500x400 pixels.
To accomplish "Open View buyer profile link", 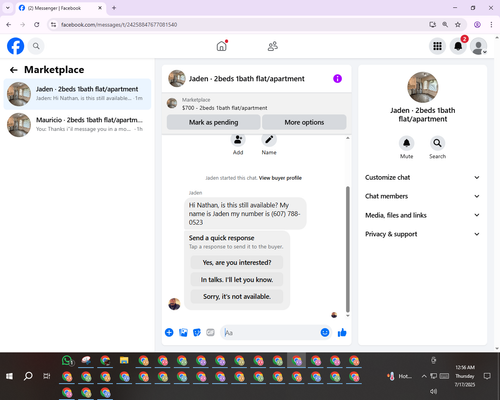I will click(280, 178).
